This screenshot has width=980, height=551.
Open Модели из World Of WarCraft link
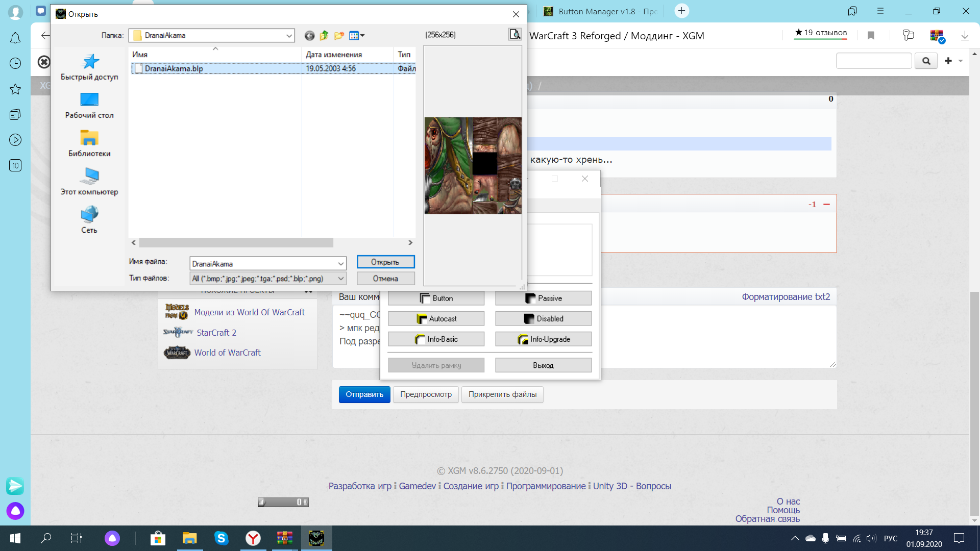click(250, 312)
